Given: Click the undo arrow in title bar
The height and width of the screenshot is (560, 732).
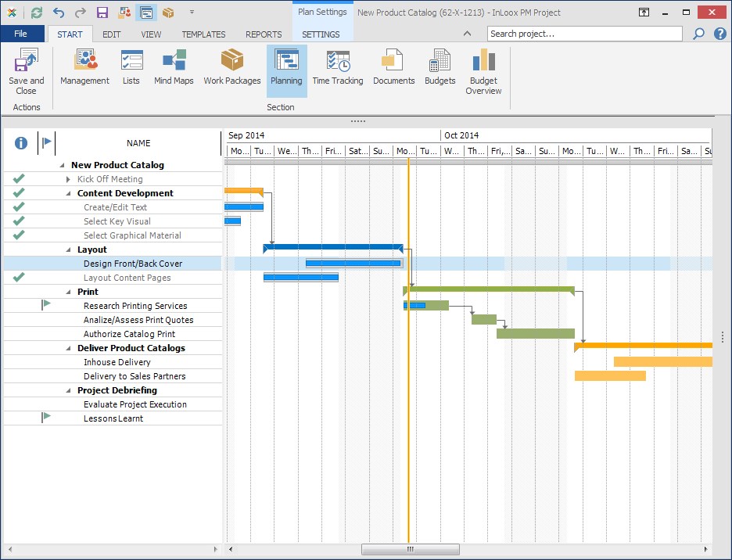Looking at the screenshot, I should pyautogui.click(x=59, y=13).
